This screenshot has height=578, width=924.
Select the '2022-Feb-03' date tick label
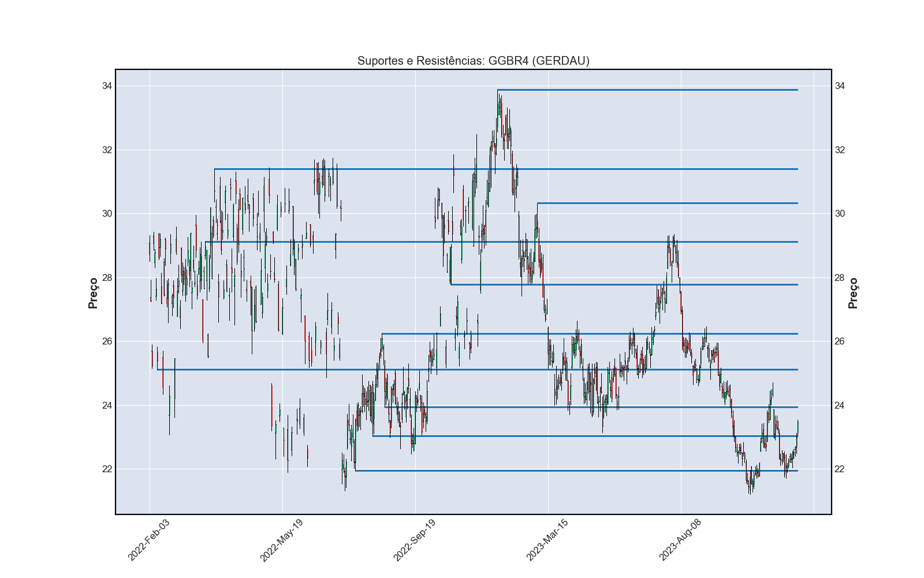(148, 540)
